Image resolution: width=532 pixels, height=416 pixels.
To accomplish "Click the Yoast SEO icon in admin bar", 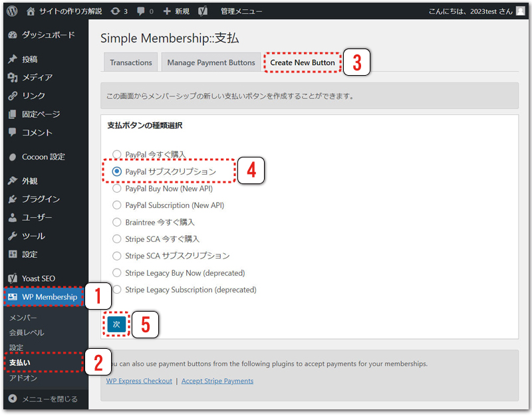I will point(204,11).
